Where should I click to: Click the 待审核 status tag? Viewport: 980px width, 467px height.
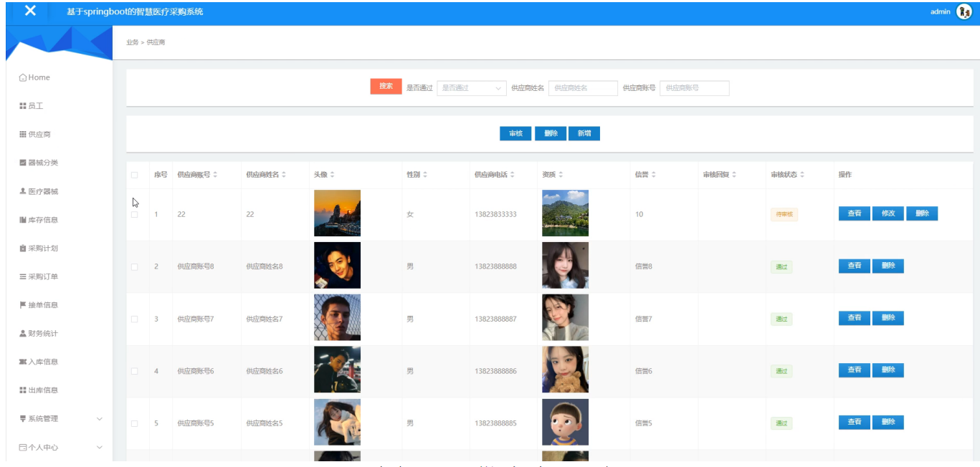click(x=784, y=214)
